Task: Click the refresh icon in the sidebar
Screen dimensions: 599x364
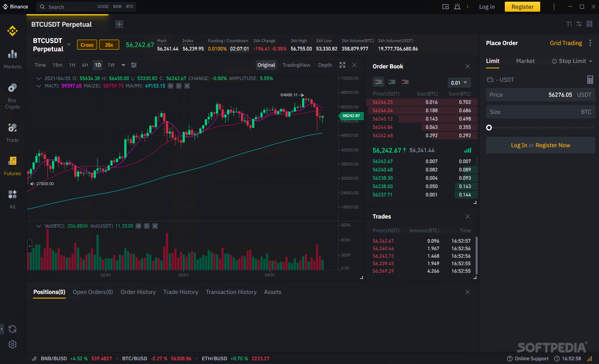Action: click(13, 329)
